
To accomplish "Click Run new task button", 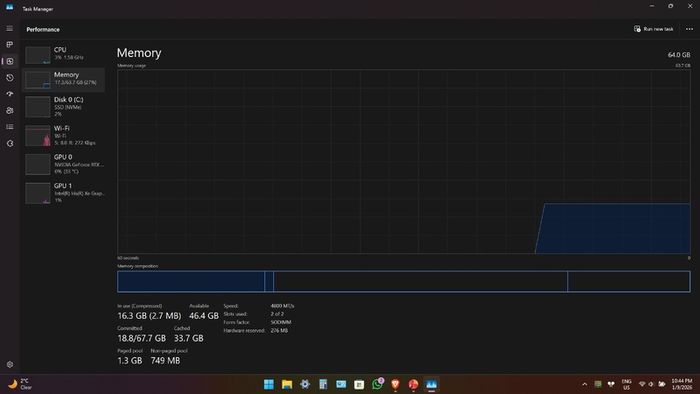I will point(653,29).
